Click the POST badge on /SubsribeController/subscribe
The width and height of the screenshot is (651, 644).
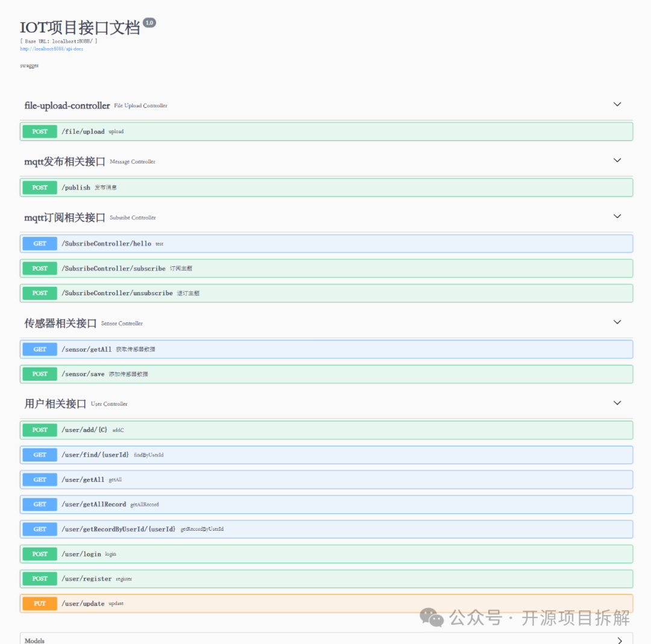(x=39, y=268)
